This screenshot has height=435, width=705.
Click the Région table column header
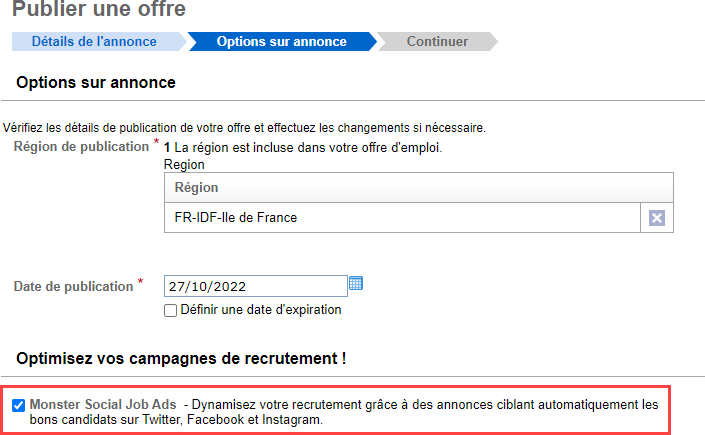(x=419, y=187)
